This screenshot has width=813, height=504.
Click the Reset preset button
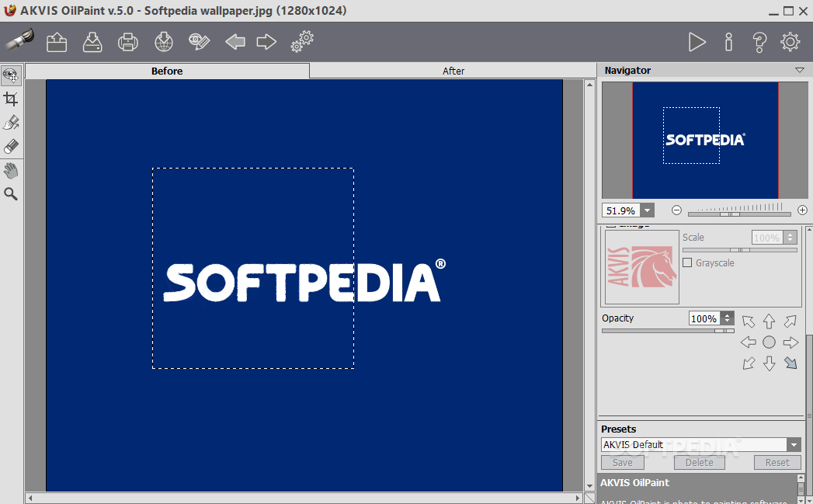point(777,463)
